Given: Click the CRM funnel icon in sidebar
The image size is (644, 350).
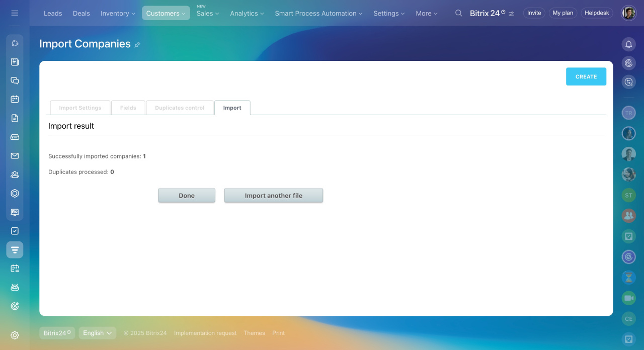Looking at the screenshot, I should [x=15, y=250].
